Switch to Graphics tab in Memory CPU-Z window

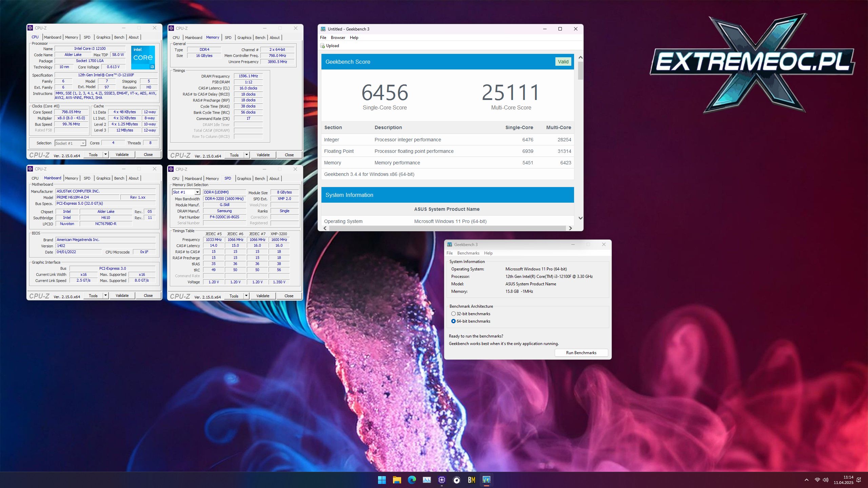(244, 38)
